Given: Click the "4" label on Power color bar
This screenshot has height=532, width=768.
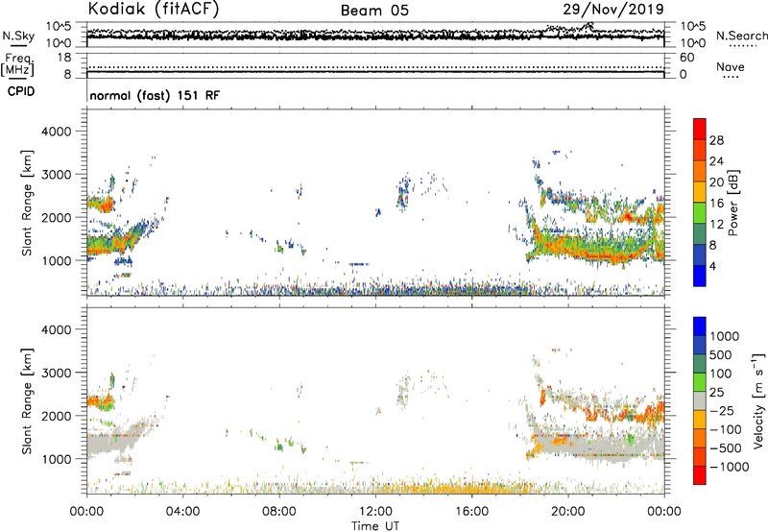Looking at the screenshot, I should point(712,267).
